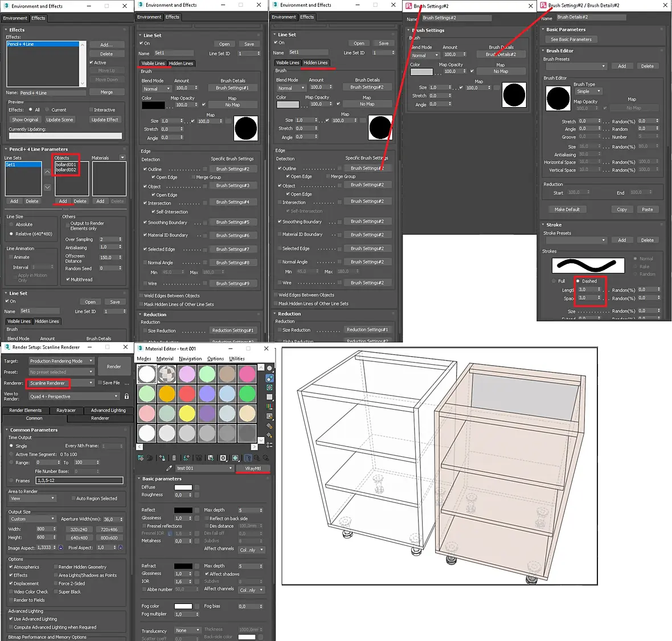Switch to Render Elements tab
Viewport: 672px width, 641px height.
[25, 410]
